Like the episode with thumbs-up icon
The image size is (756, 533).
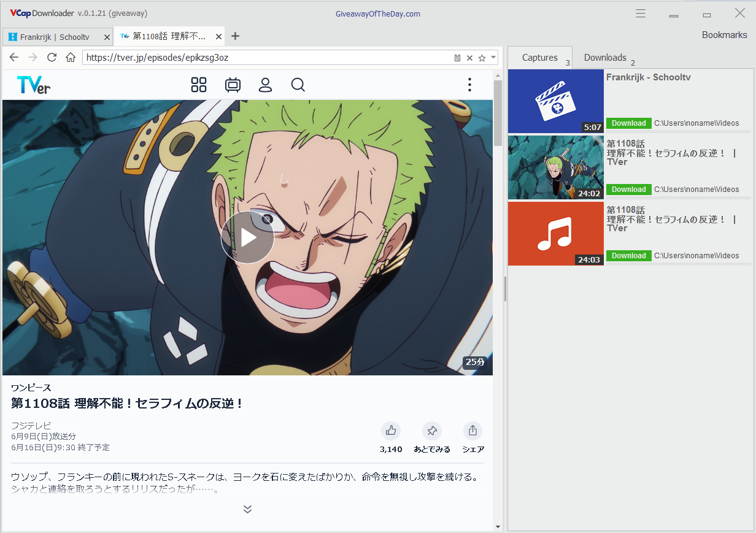click(391, 431)
